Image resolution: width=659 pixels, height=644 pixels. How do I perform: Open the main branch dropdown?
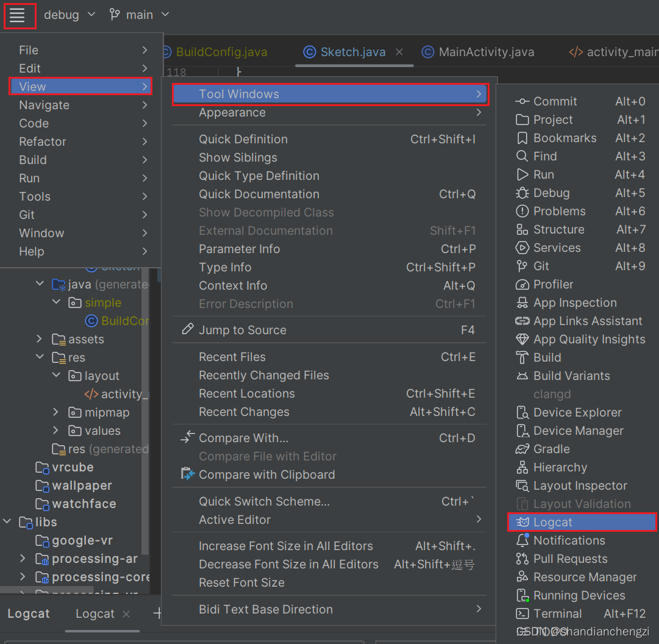click(139, 15)
